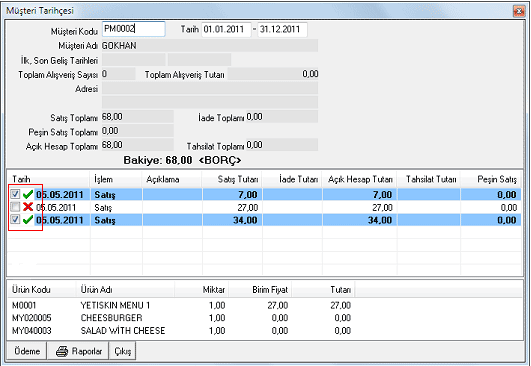Image resolution: width=531 pixels, height=366 pixels.
Task: Click the Tahsilat Toplamı value field
Action: (282, 145)
